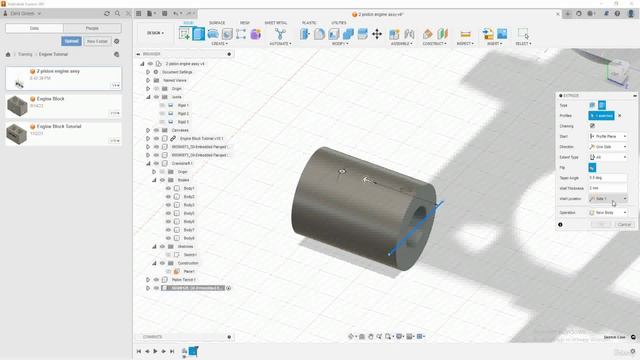Viewport: 640px width, 360px height.
Task: Toggle the Chaining checkbox
Action: point(592,126)
